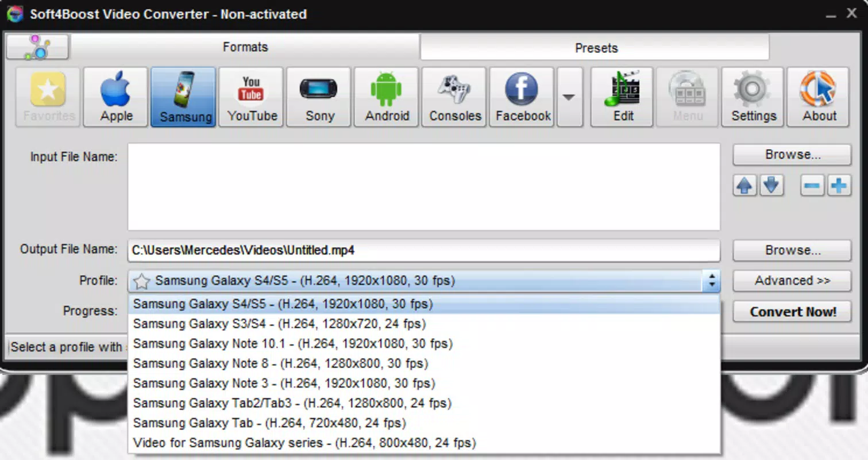Switch to the Formats tab
The width and height of the screenshot is (868, 460).
click(x=245, y=47)
